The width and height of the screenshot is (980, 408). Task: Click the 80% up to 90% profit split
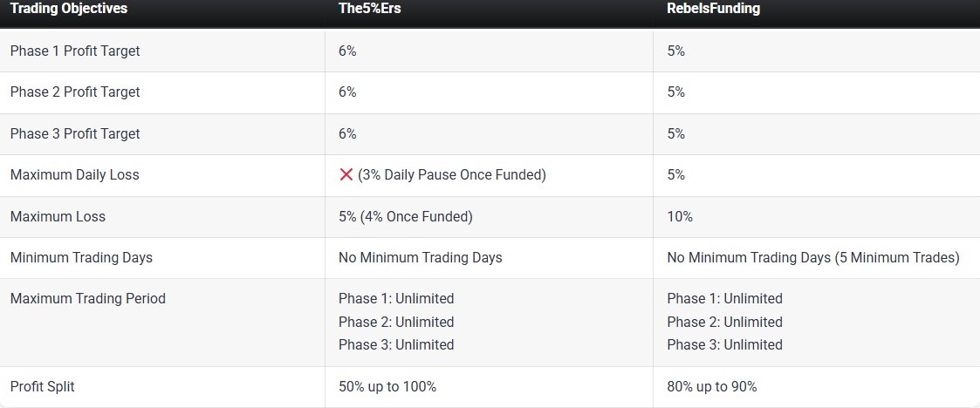tap(712, 386)
